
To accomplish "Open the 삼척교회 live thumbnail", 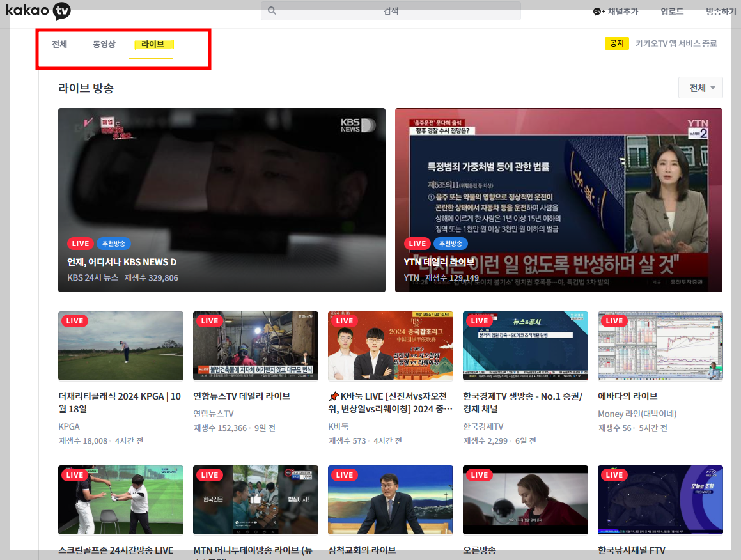I will click(391, 500).
